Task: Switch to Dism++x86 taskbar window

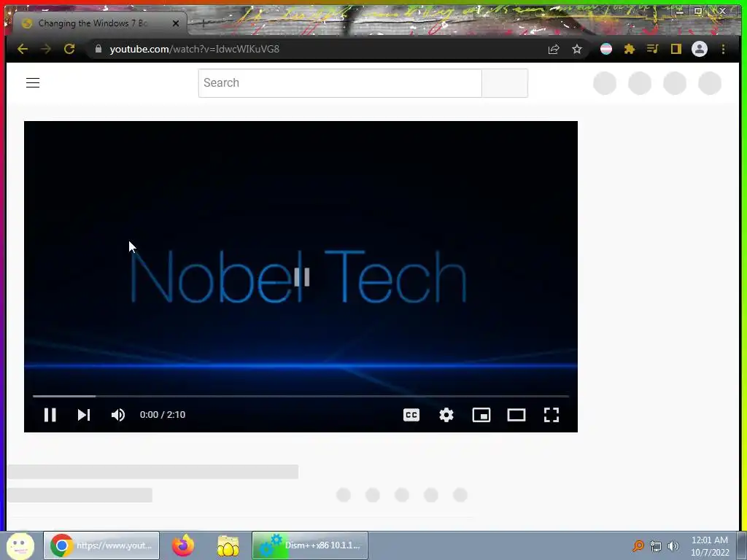Action: pos(310,545)
